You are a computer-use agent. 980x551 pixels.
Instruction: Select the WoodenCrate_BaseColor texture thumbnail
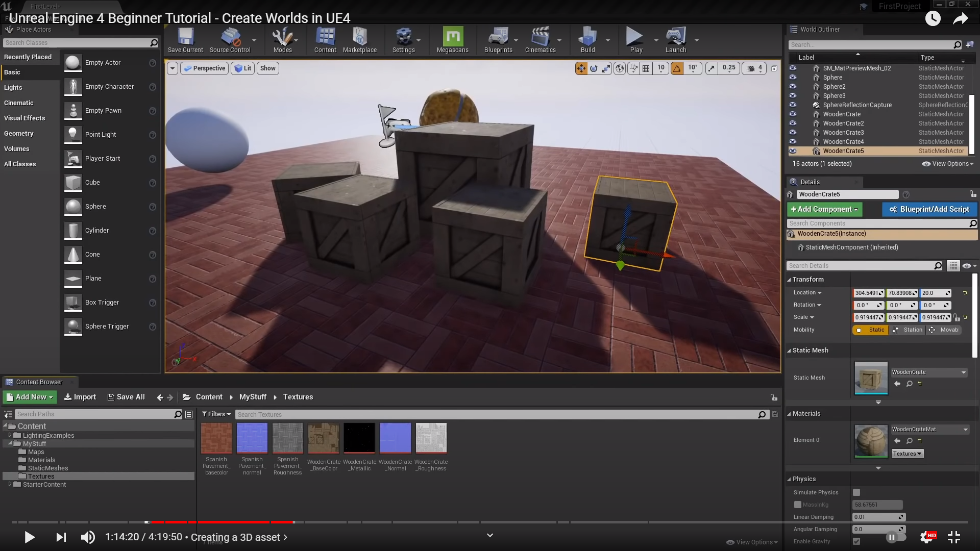point(324,438)
